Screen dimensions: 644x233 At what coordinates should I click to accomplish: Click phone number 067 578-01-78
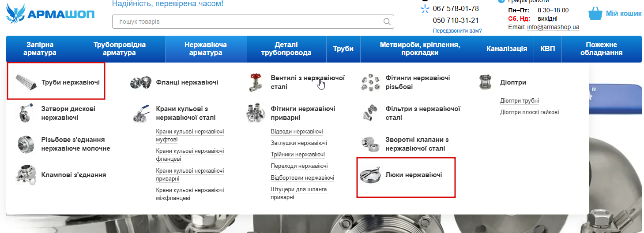456,8
